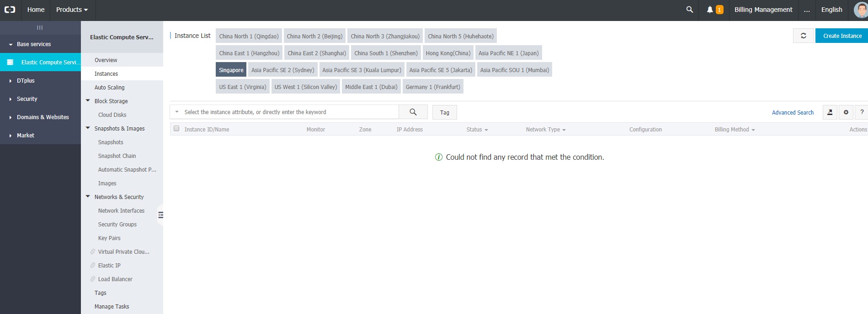Select the Singapore region tab
868x314 pixels.
tap(231, 70)
